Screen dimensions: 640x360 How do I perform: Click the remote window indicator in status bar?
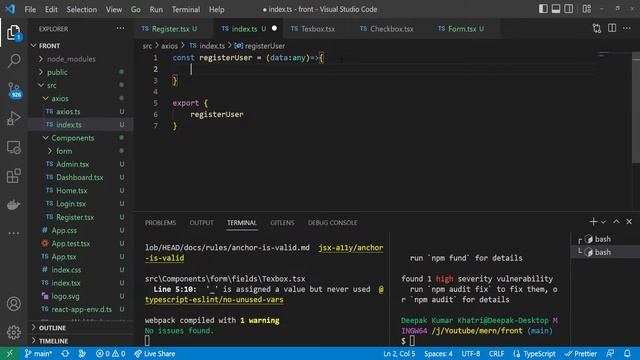tap(9, 354)
